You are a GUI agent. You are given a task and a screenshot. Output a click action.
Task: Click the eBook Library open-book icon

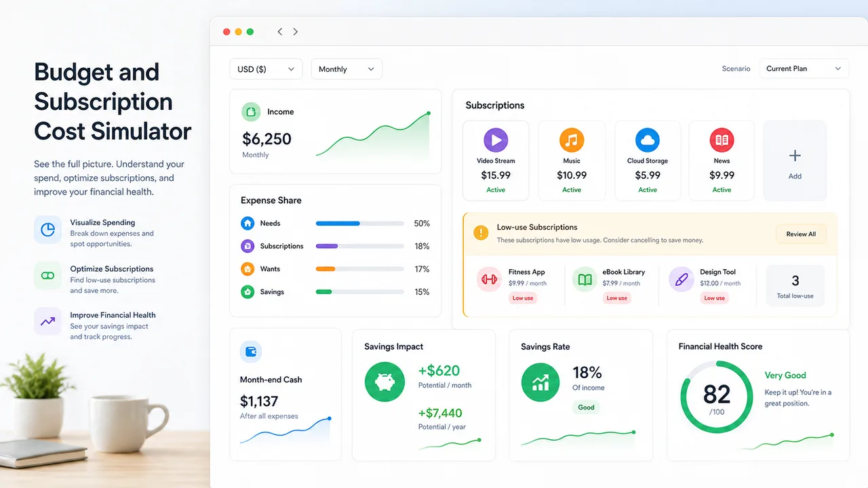tap(585, 279)
